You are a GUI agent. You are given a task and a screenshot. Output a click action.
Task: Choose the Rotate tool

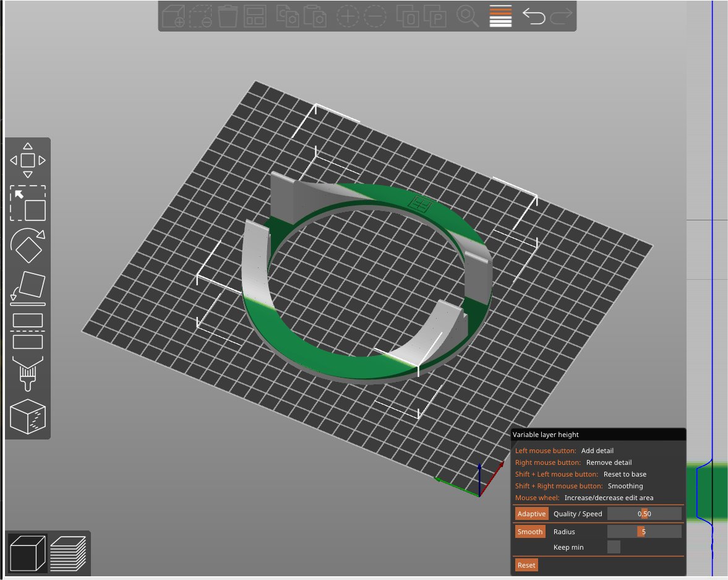click(28, 246)
